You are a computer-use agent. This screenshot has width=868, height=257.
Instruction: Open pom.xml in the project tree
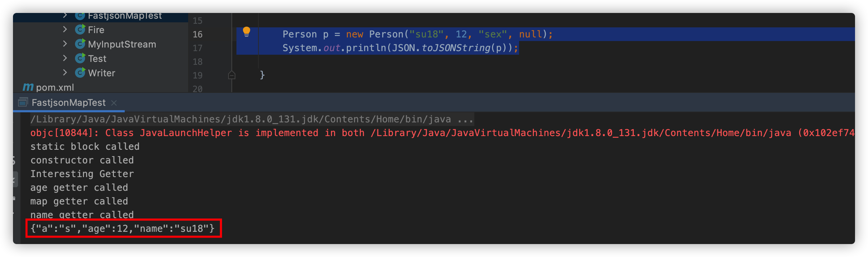(55, 87)
